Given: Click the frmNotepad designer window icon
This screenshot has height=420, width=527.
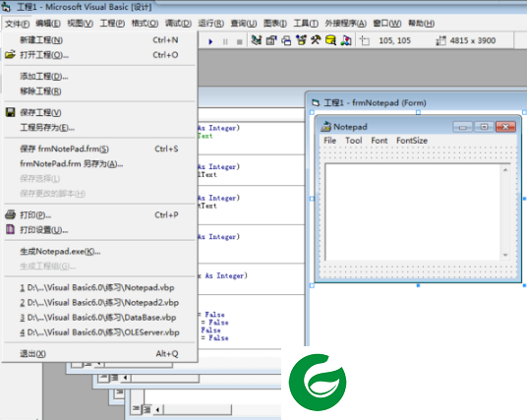Looking at the screenshot, I should tap(316, 102).
